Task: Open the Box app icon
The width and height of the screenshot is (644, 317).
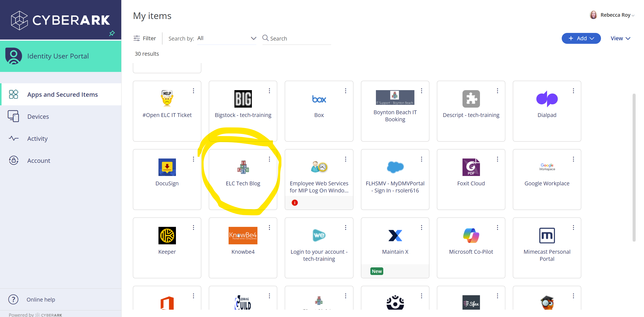Action: click(x=319, y=99)
